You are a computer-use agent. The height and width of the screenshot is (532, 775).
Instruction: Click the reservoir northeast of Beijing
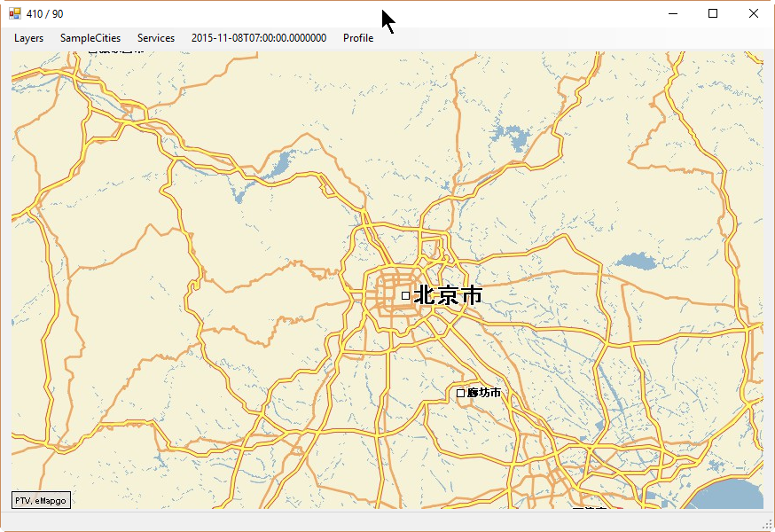[509, 137]
